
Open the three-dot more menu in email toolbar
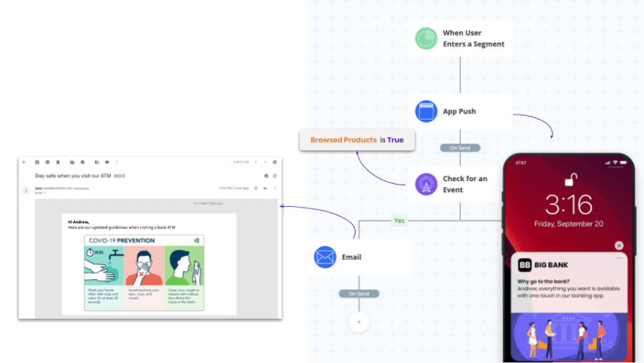click(x=117, y=163)
